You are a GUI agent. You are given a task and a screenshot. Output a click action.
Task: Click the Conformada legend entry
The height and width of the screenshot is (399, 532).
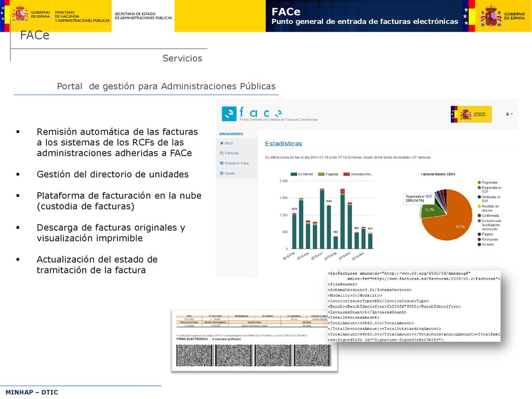click(488, 216)
